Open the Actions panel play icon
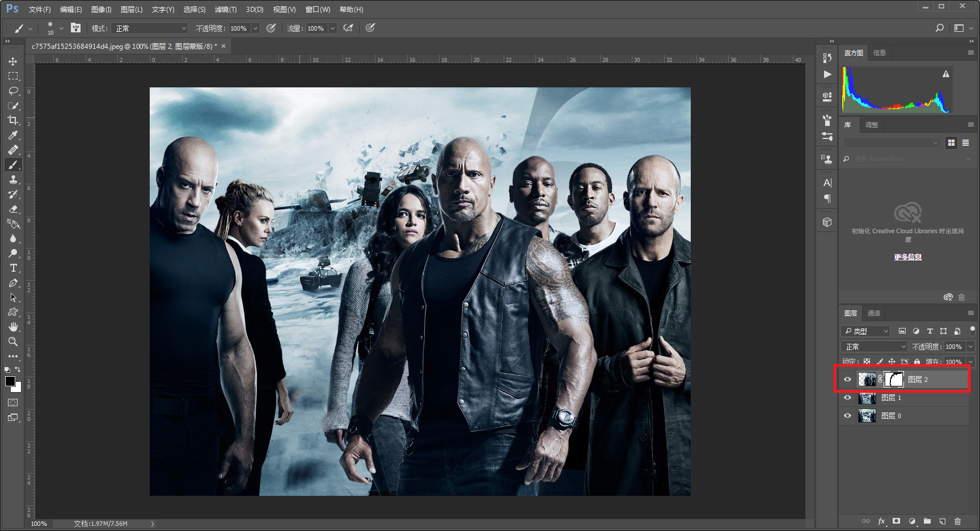 click(827, 74)
